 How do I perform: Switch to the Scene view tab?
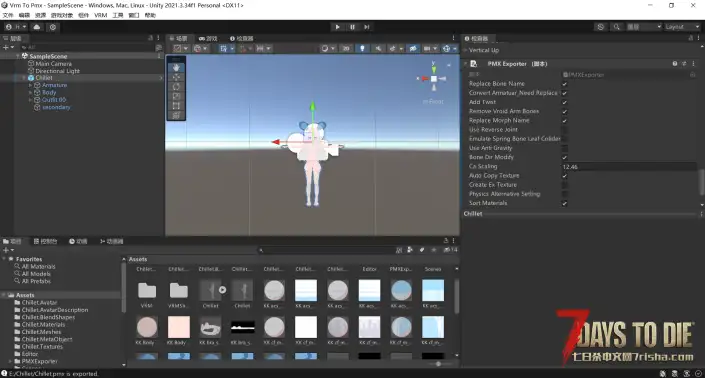[178, 39]
